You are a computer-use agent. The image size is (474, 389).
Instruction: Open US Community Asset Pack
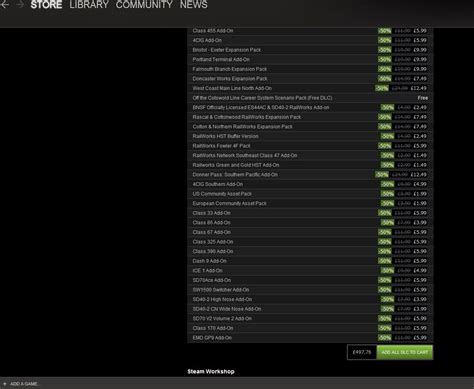tap(310, 194)
